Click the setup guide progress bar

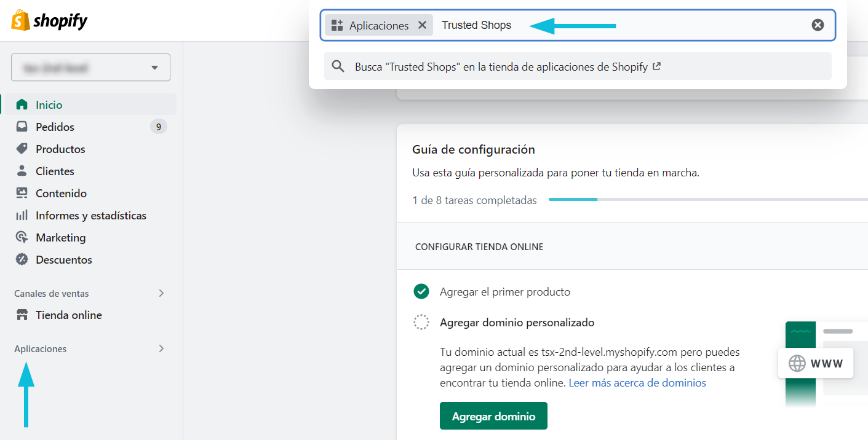[x=708, y=200]
